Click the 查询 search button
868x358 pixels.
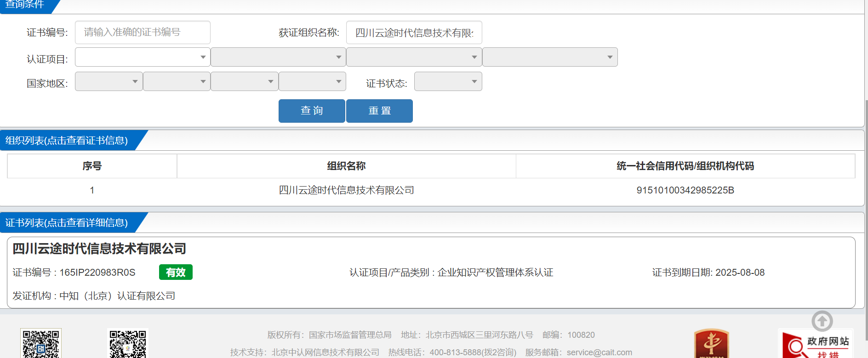pos(312,111)
